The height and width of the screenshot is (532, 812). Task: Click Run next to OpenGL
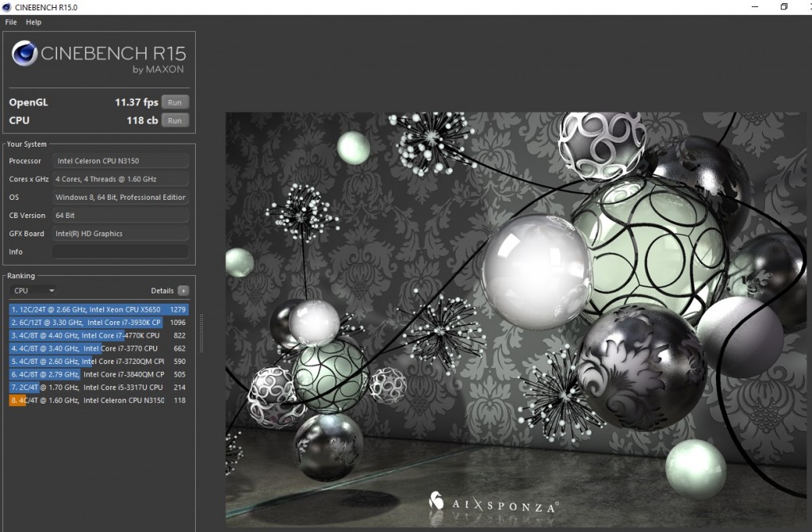tap(174, 101)
